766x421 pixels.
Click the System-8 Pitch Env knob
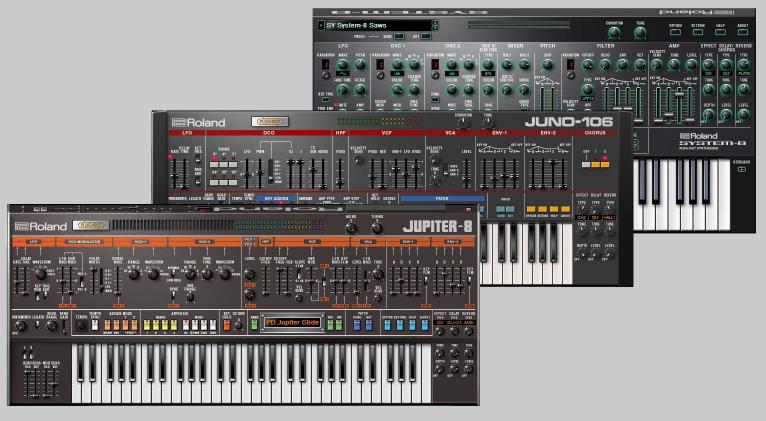(548, 64)
